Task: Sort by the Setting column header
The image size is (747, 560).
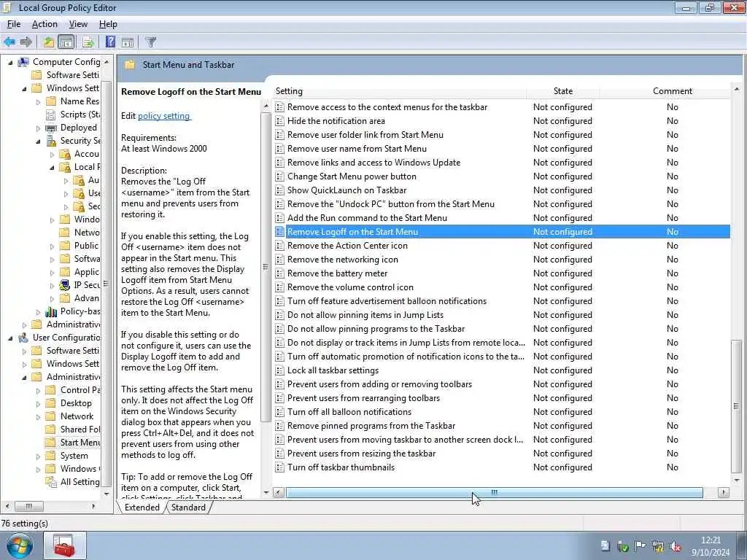Action: [x=400, y=91]
